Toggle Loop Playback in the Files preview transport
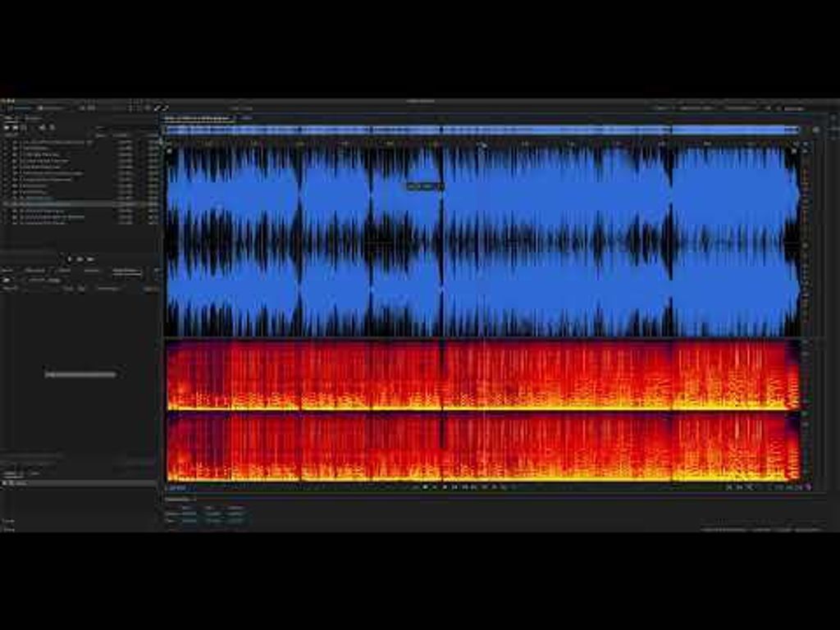840x630 pixels. point(80,259)
